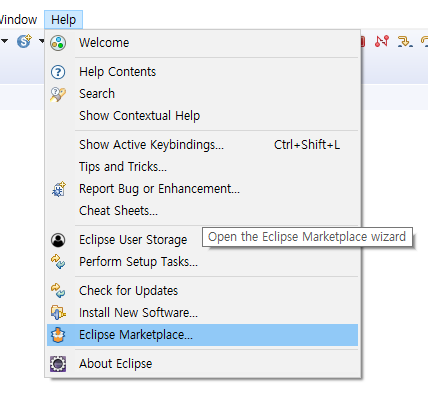
Task: Click the red nodes toolbar icon
Action: click(382, 41)
